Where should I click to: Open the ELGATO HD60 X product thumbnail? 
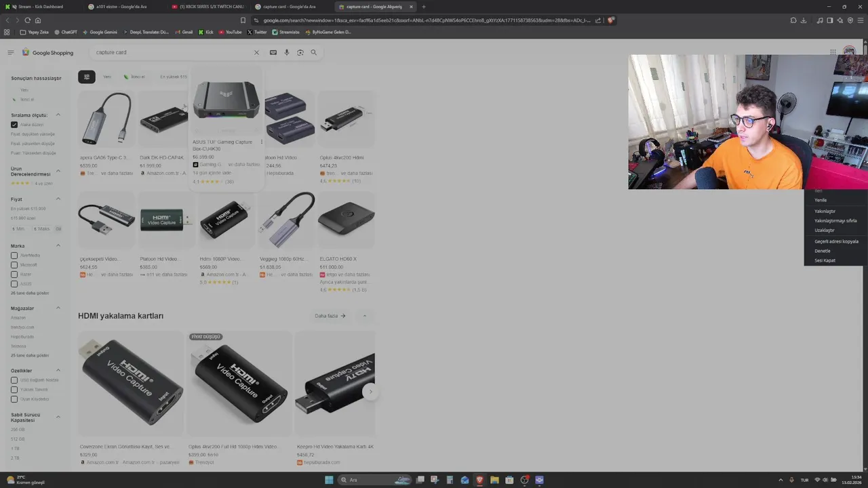pyautogui.click(x=346, y=220)
